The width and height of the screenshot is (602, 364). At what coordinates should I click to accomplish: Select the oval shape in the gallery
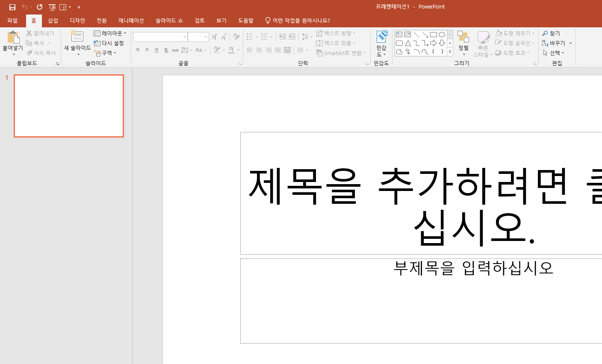click(442, 35)
